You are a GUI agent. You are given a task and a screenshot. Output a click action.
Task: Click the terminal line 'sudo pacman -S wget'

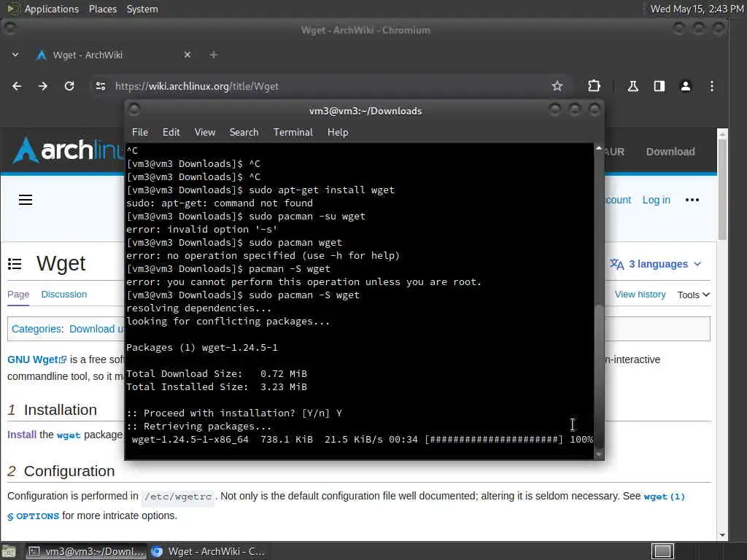304,295
